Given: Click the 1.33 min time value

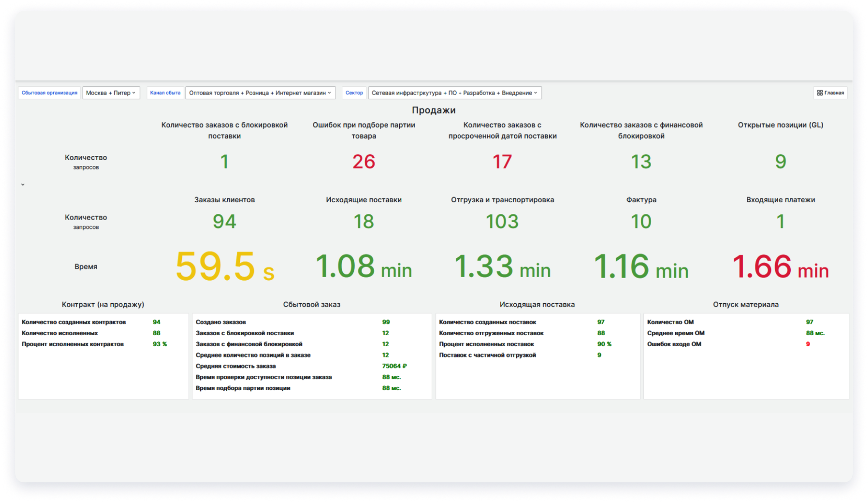Looking at the screenshot, I should click(x=502, y=266).
